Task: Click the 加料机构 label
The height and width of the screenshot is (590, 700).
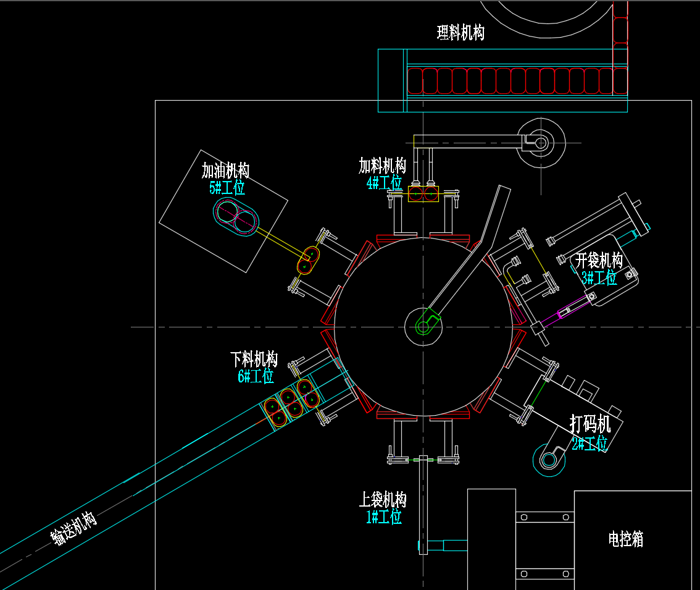Action: [383, 166]
